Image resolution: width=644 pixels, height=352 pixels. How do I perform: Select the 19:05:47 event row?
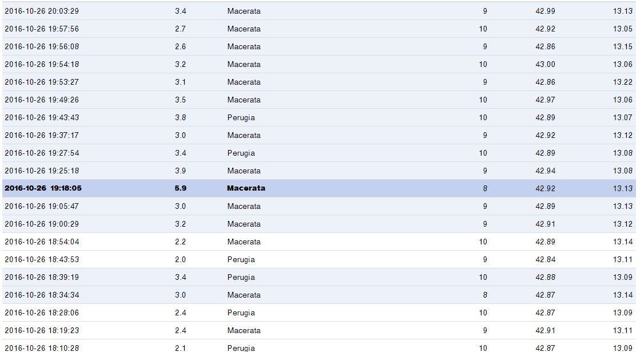point(42,206)
